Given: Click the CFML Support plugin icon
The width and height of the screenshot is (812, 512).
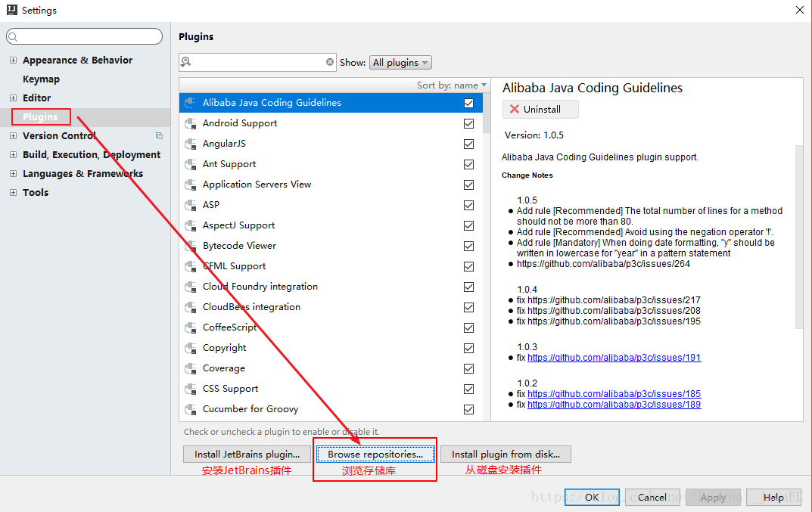Looking at the screenshot, I should (x=191, y=267).
